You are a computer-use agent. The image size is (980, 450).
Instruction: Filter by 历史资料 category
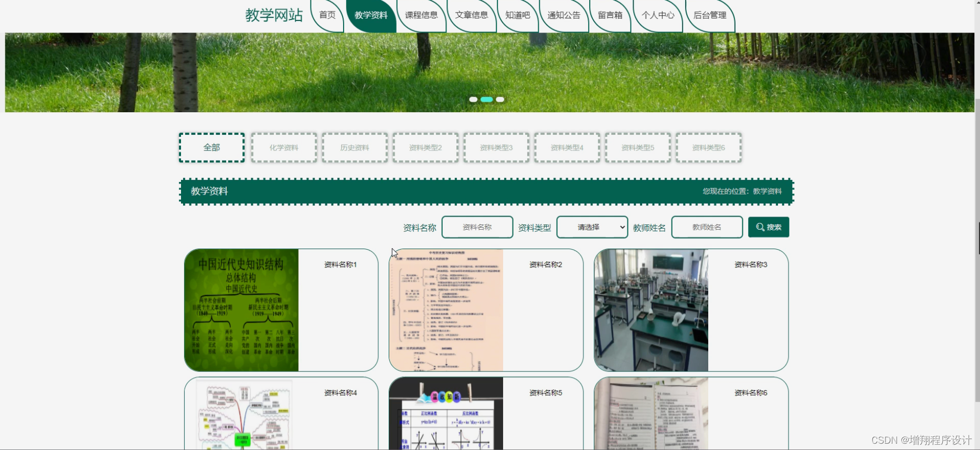pos(355,147)
